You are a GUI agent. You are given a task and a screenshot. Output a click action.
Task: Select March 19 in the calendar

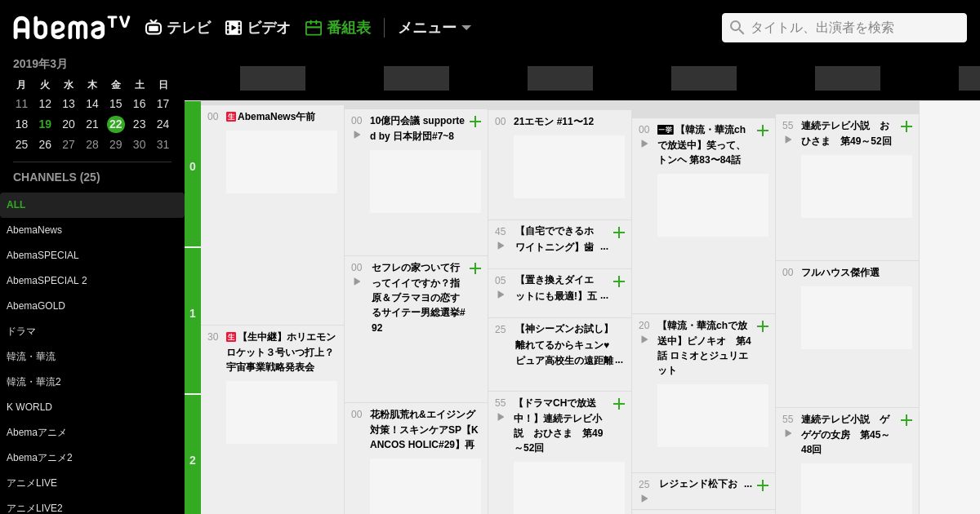(x=45, y=124)
